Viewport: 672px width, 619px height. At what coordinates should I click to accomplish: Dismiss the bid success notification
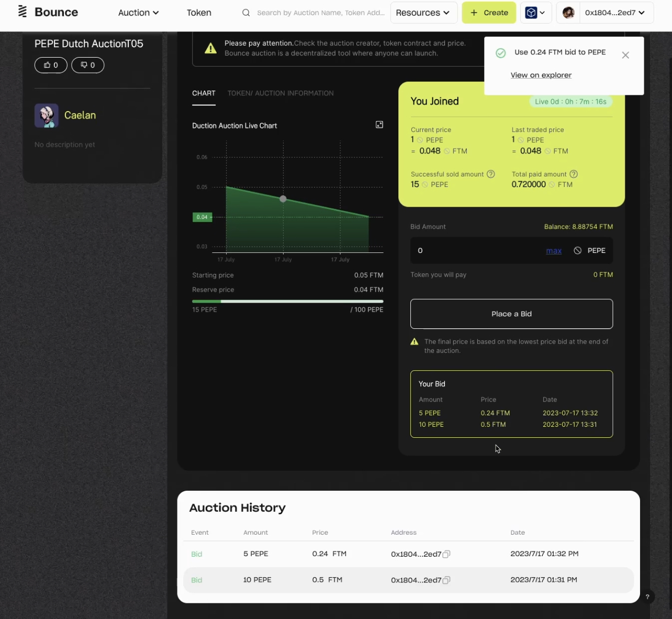(625, 55)
